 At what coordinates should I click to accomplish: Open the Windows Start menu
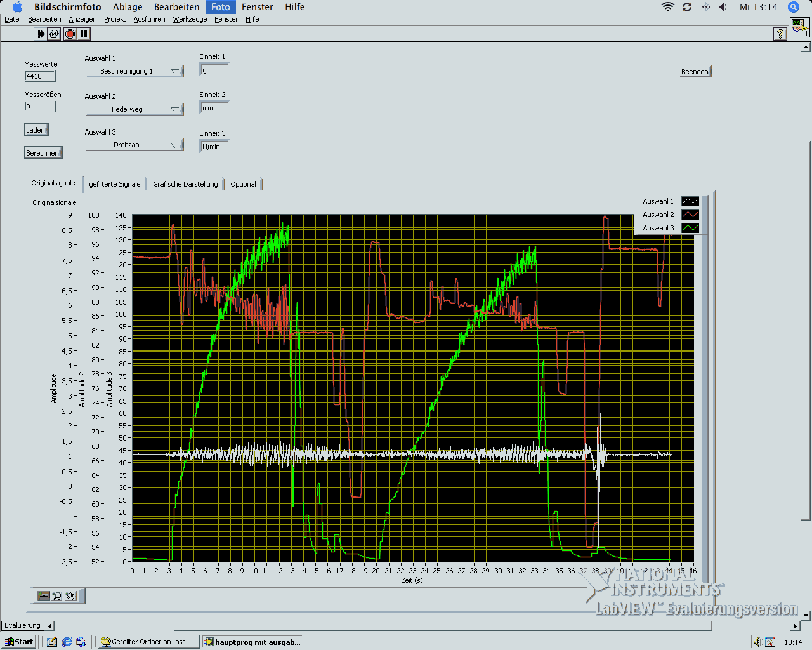[x=19, y=642]
